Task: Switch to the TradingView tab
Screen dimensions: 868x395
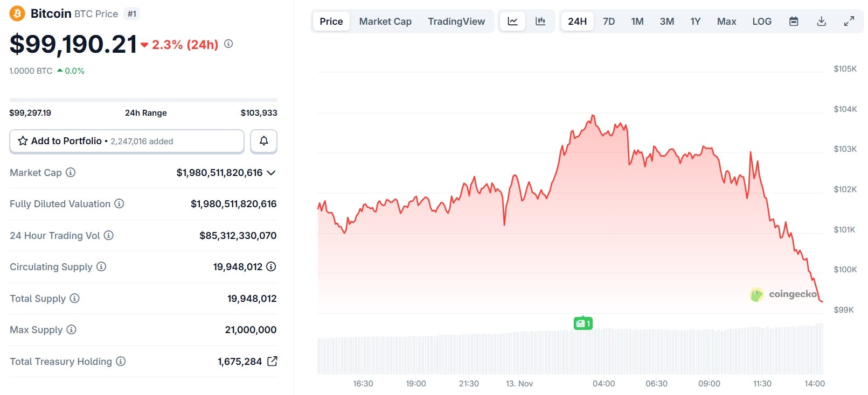Action: [x=456, y=22]
